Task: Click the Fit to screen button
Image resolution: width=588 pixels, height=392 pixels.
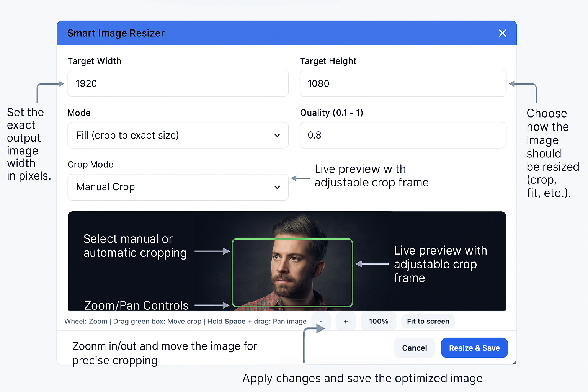Action: [428, 322]
